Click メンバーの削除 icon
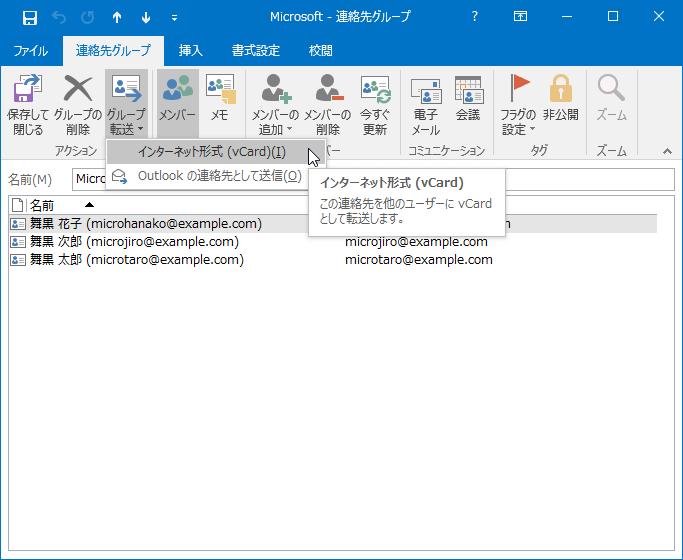The image size is (683, 560). (328, 88)
